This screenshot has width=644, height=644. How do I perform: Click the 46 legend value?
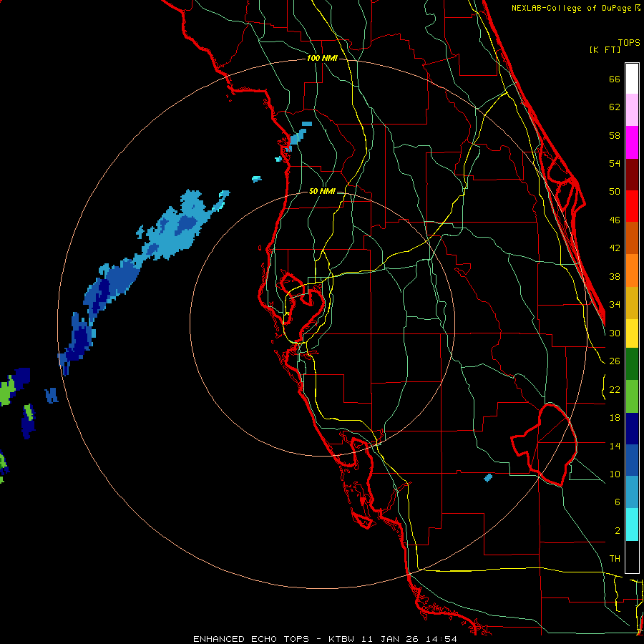(x=615, y=220)
